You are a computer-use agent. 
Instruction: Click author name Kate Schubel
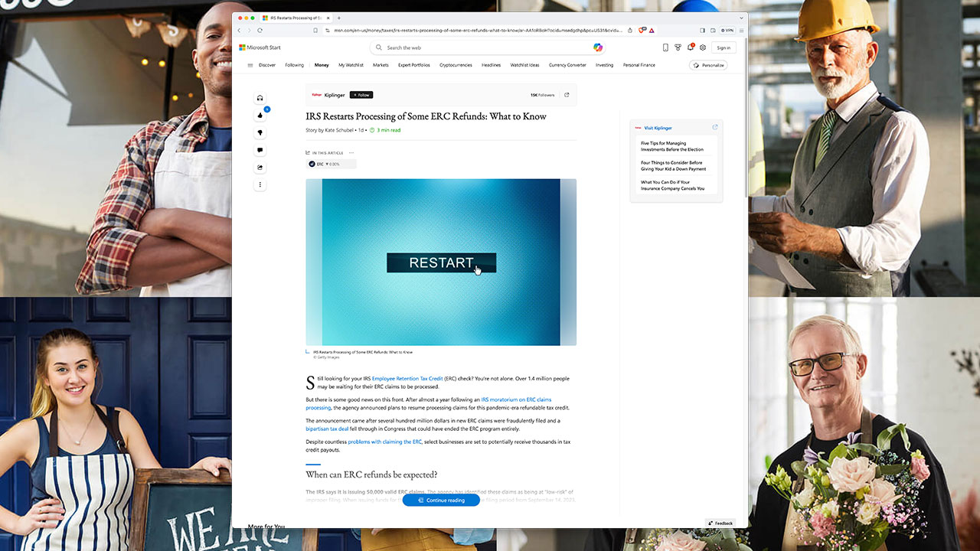click(x=340, y=130)
